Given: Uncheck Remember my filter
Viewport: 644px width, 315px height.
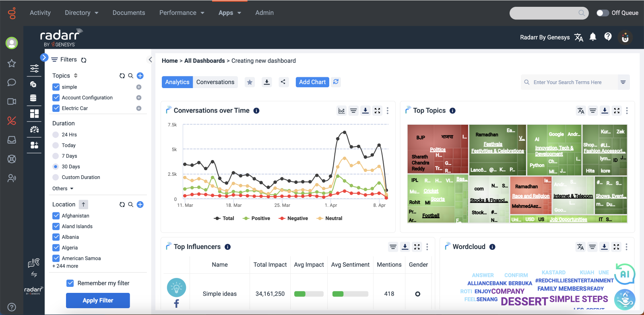Looking at the screenshot, I should (70, 283).
